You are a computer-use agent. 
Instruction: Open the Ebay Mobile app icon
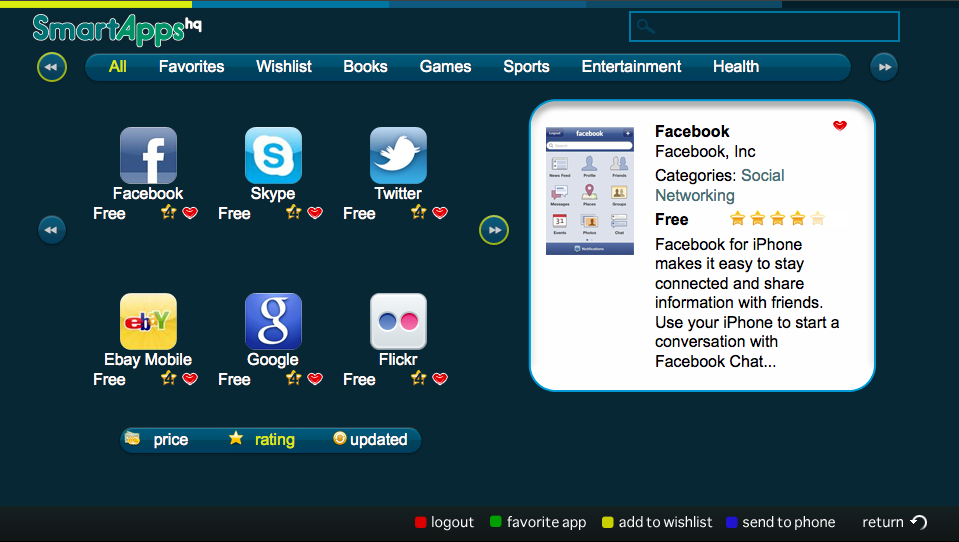coord(148,321)
